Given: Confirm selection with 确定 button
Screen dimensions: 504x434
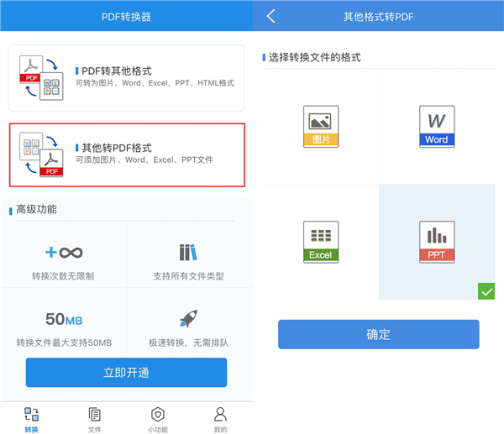Looking at the screenshot, I should click(x=379, y=334).
